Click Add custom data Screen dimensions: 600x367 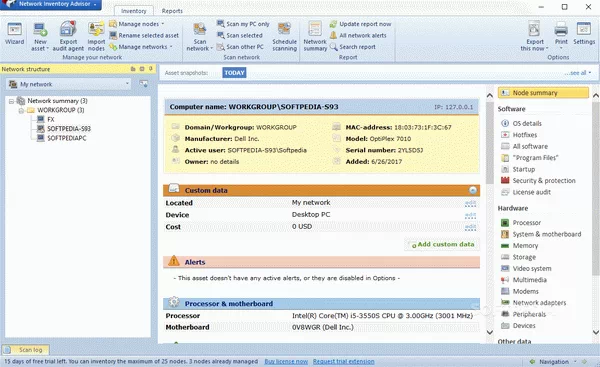[442, 245]
